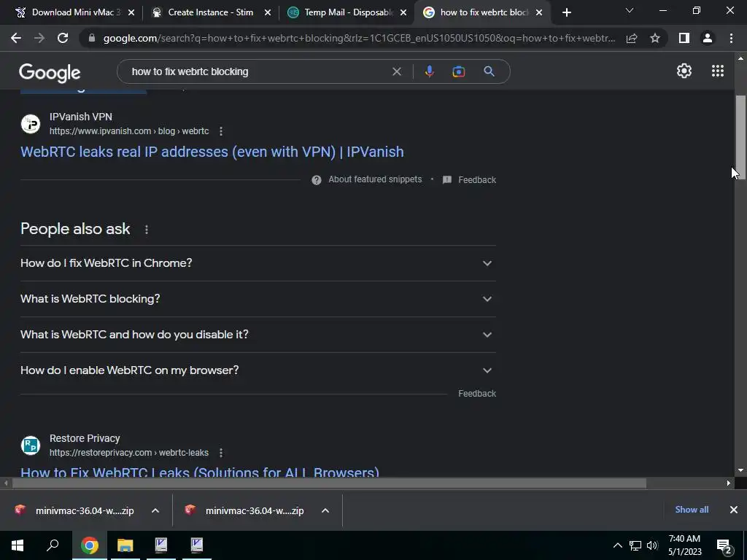Close the downloads bar
Image resolution: width=747 pixels, height=560 pixels.
point(734,510)
